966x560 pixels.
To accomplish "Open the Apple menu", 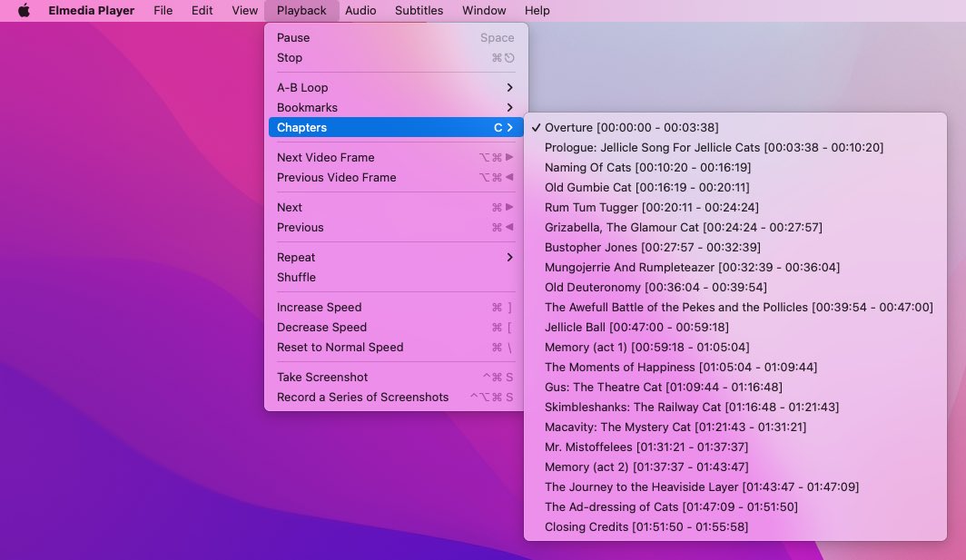I will (23, 10).
